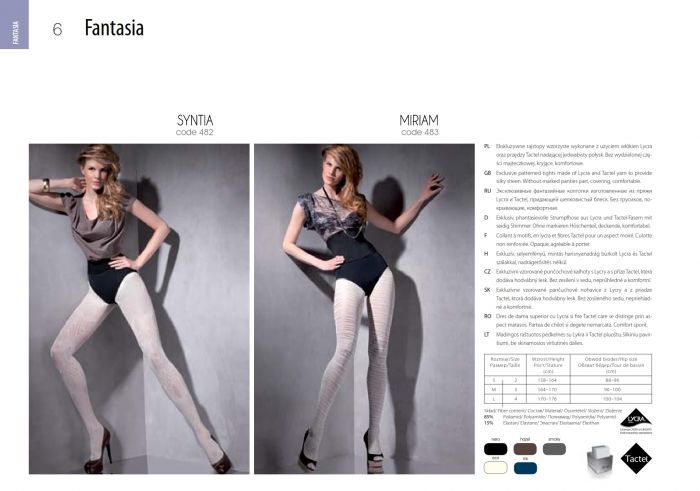Click the size L row in table
This screenshot has height=491, width=700.
click(568, 399)
